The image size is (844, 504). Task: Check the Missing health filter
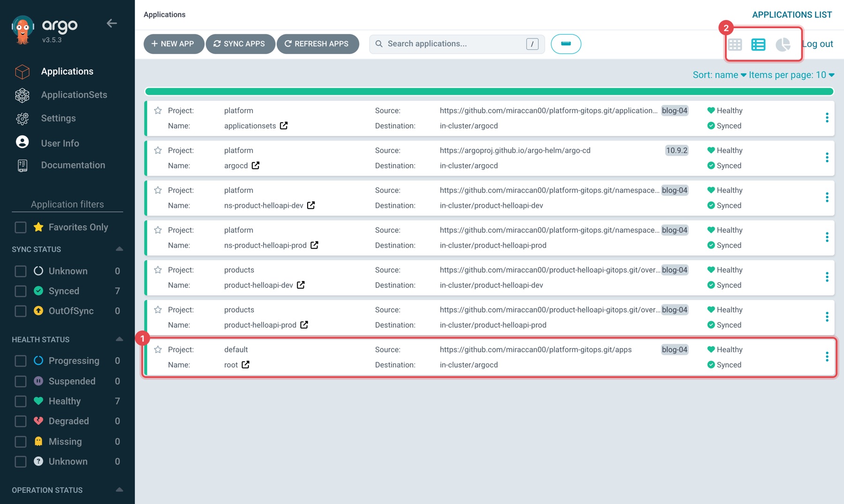(21, 442)
